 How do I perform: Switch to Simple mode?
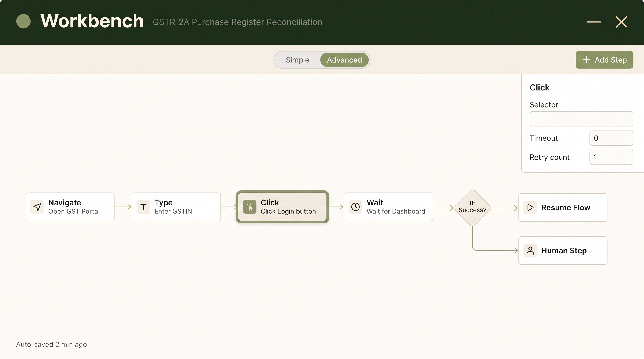click(x=297, y=60)
